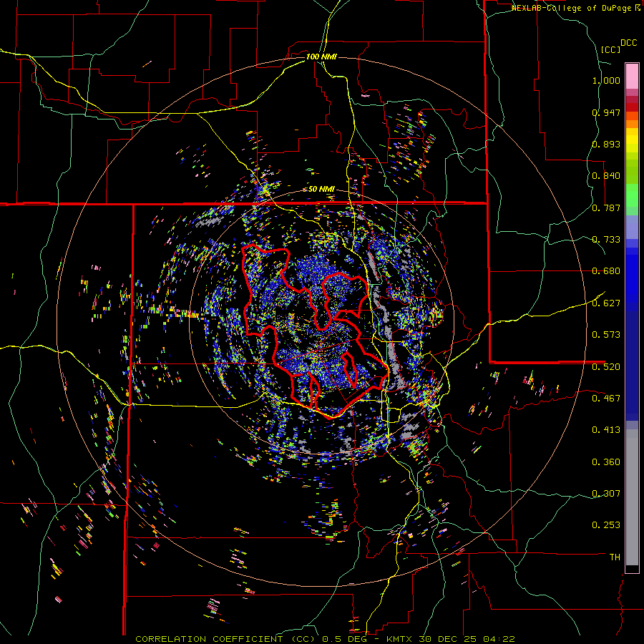Click the TH legend label

pyautogui.click(x=615, y=557)
